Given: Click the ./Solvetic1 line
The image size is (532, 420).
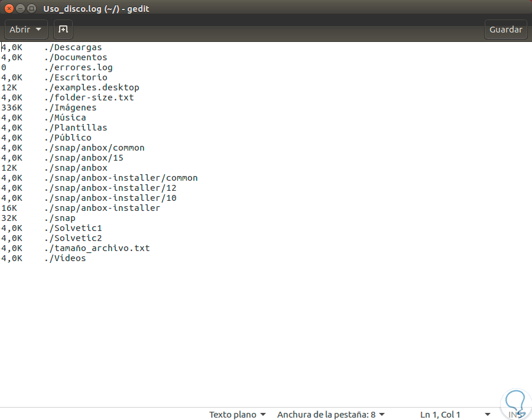Looking at the screenshot, I should point(51,228).
